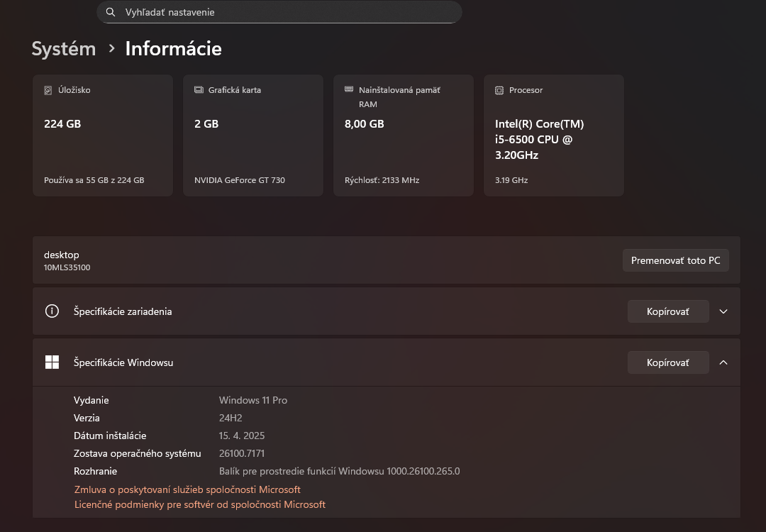Select the Informácie breadcrumb heading

click(x=173, y=48)
